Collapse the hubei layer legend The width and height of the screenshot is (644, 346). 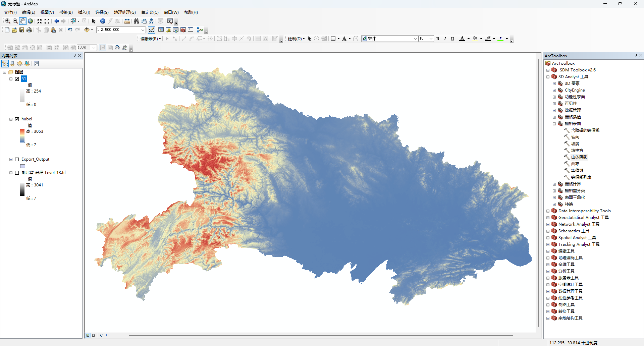[11, 119]
